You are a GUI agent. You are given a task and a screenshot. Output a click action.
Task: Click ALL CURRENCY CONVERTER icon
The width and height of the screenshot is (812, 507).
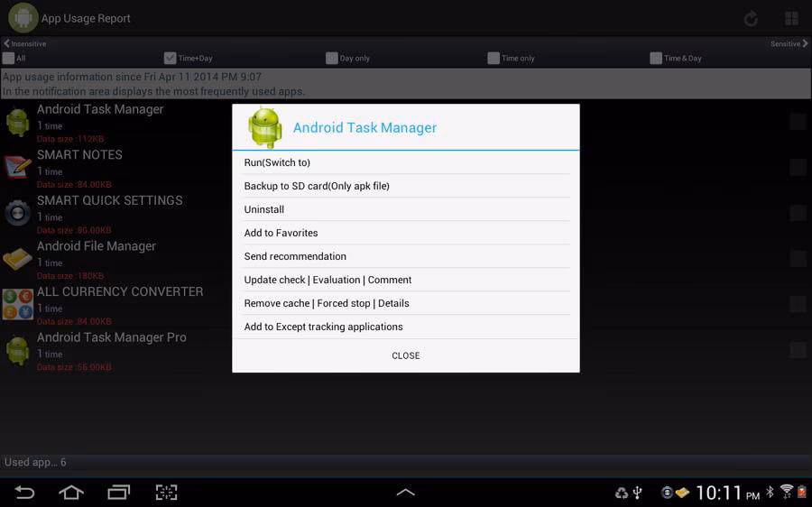[18, 304]
